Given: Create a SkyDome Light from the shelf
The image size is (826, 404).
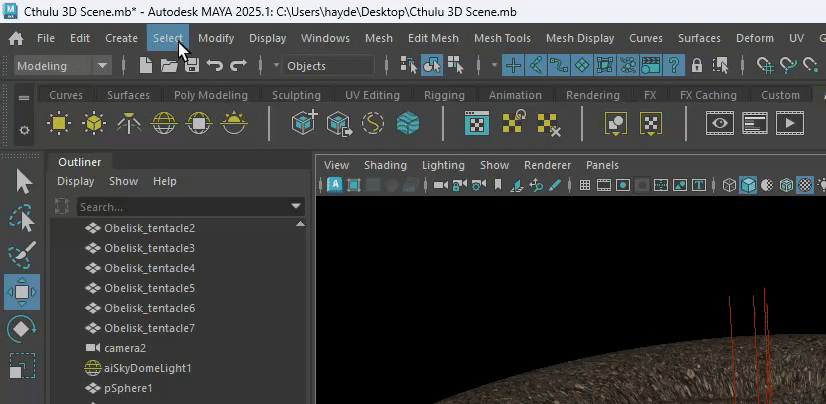Looking at the screenshot, I should point(163,123).
